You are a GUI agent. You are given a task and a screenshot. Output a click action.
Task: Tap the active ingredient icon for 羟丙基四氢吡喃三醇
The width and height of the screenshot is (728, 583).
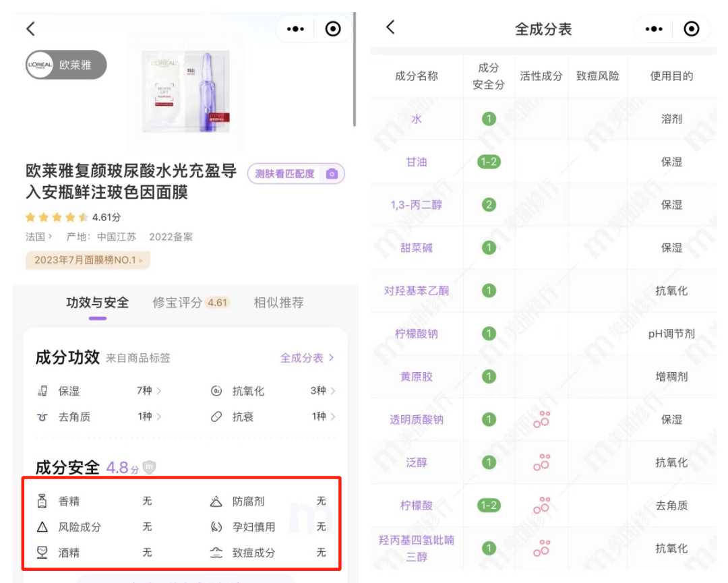pos(541,548)
